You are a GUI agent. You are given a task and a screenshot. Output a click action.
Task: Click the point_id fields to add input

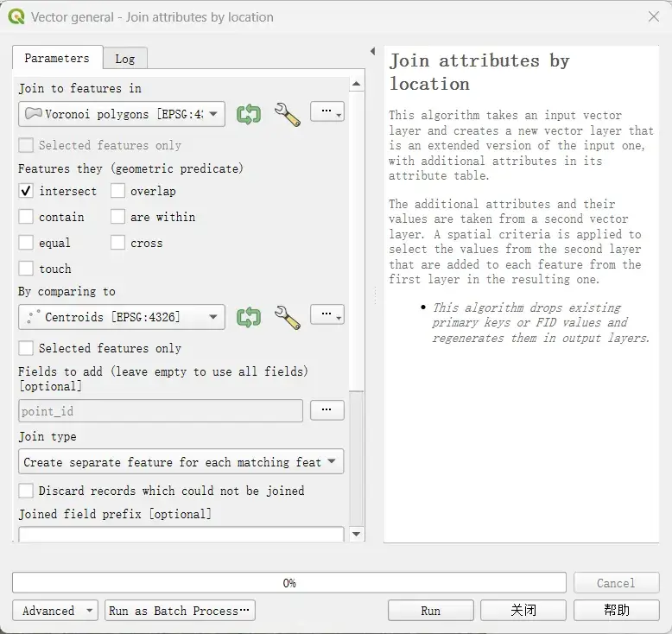tap(161, 411)
